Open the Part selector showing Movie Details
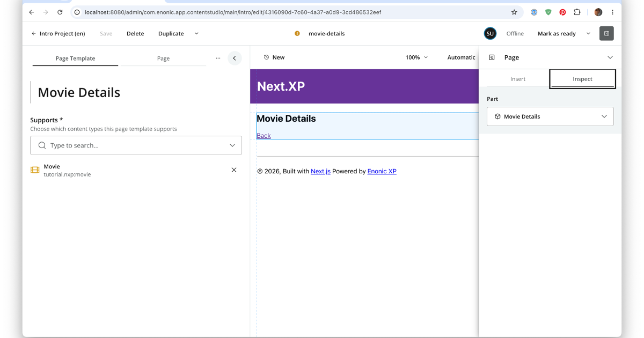This screenshot has width=644, height=338. tap(550, 116)
